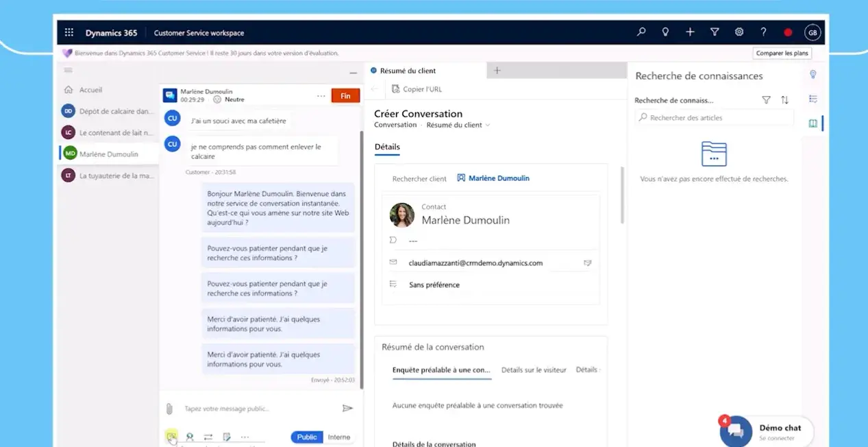Image resolution: width=868 pixels, height=447 pixels.
Task: Open the notes icon in chat toolbar
Action: (227, 437)
